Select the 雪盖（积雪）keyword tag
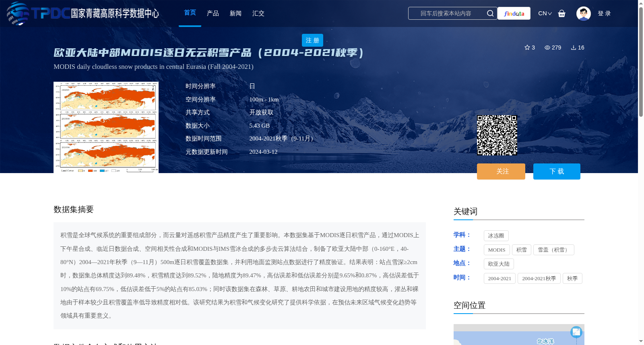Image resolution: width=644 pixels, height=345 pixels. (x=554, y=250)
